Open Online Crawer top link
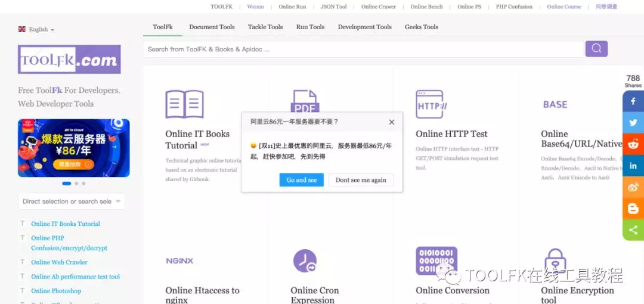Screen dimensions: 644x304 (x=379, y=7)
